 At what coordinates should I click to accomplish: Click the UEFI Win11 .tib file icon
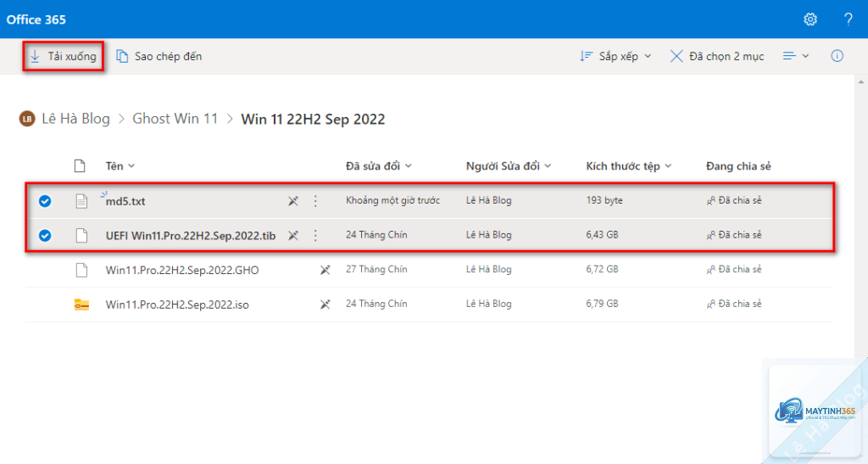[x=81, y=235]
